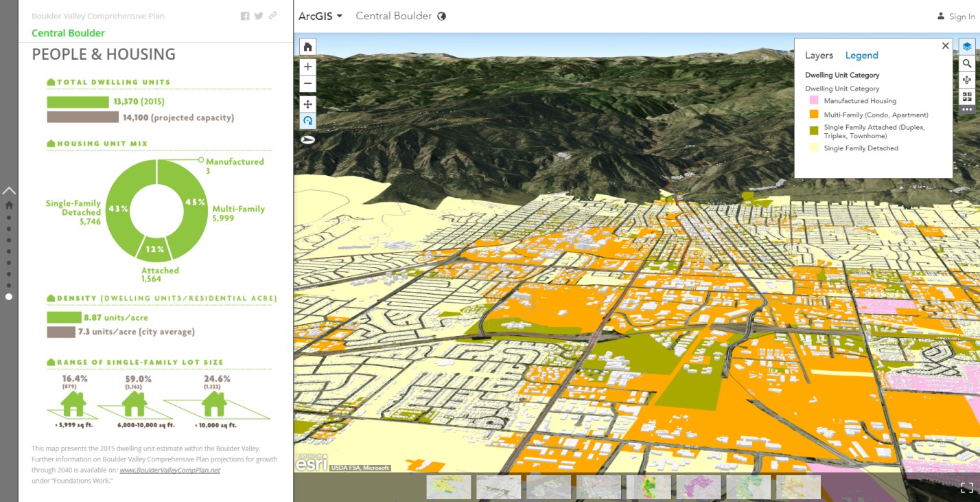
Task: Reset map to default home view
Action: click(307, 47)
